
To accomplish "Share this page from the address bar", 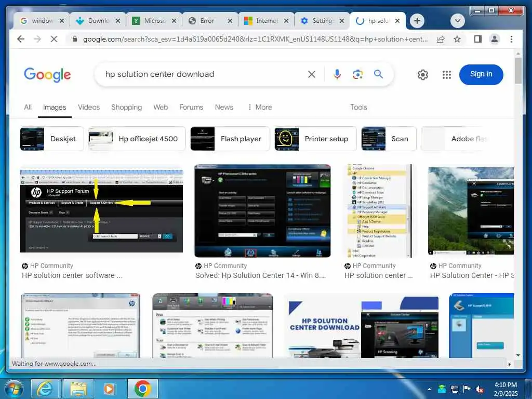I will click(441, 39).
